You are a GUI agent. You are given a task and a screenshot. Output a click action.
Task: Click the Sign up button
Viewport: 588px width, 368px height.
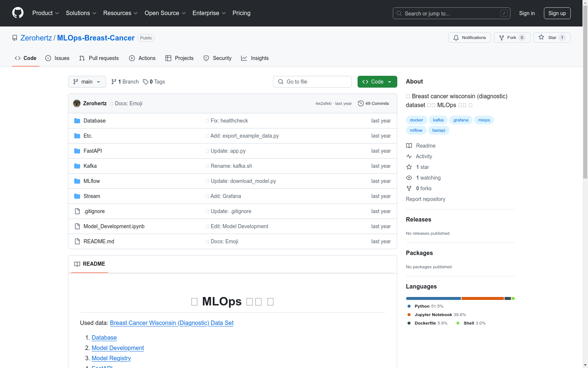[x=557, y=13]
